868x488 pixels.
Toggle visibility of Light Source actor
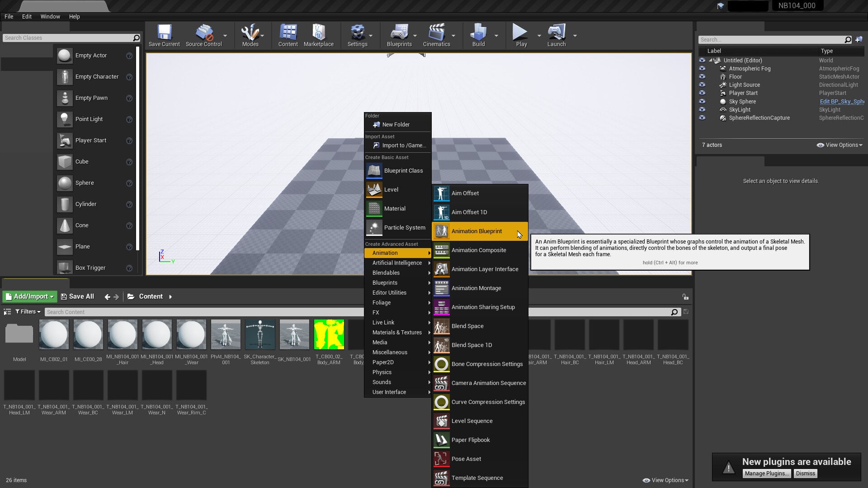[x=702, y=84]
